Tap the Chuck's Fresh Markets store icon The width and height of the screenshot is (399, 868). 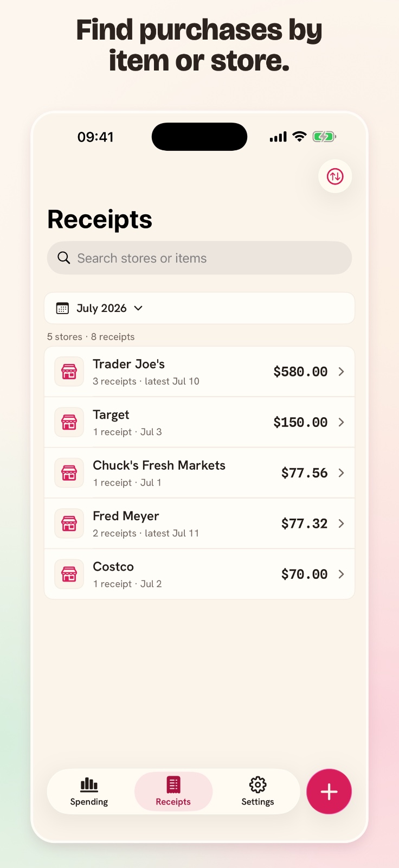point(69,473)
